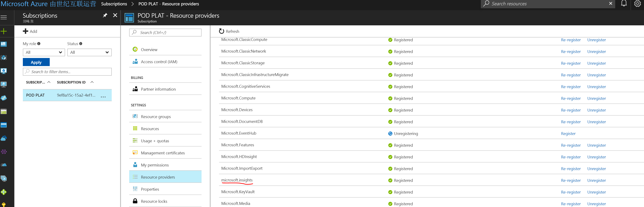Viewport: 644px width, 207px height.
Task: Click the info icon next to Status
Action: pos(81,44)
